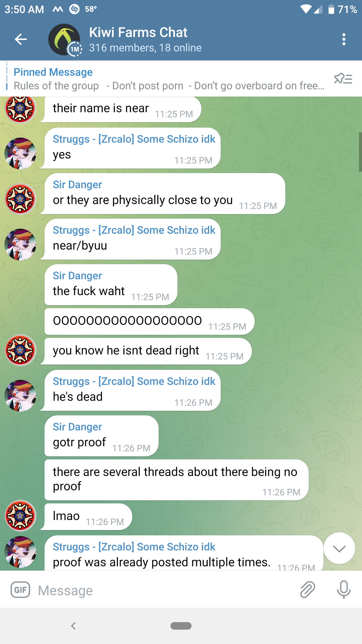Tap Sir Danger avatar beside 'lmao' message

point(20,515)
